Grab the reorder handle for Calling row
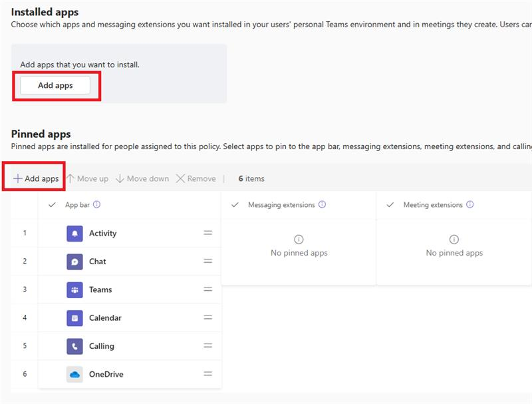This screenshot has width=532, height=404. coord(208,345)
